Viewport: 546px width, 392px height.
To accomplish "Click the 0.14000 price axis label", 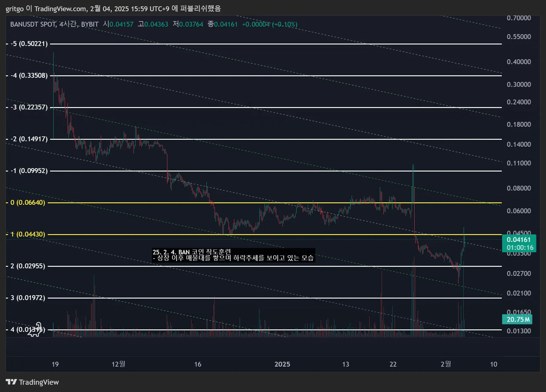I will coord(519,144).
